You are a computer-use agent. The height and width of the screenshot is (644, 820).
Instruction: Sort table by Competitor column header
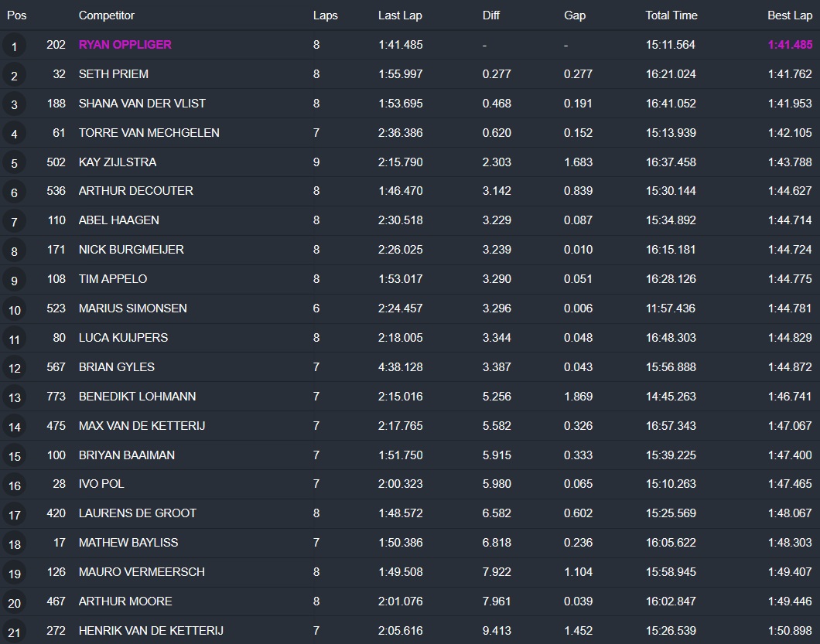106,15
